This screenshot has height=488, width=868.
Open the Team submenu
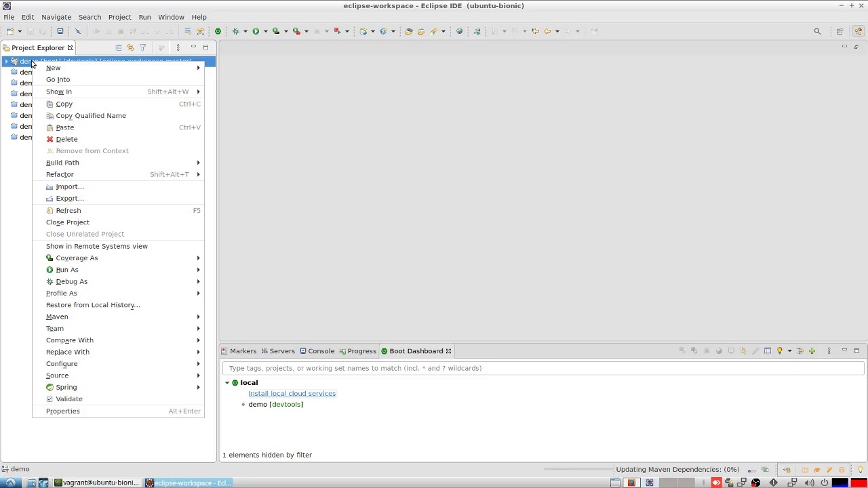pyautogui.click(x=118, y=329)
